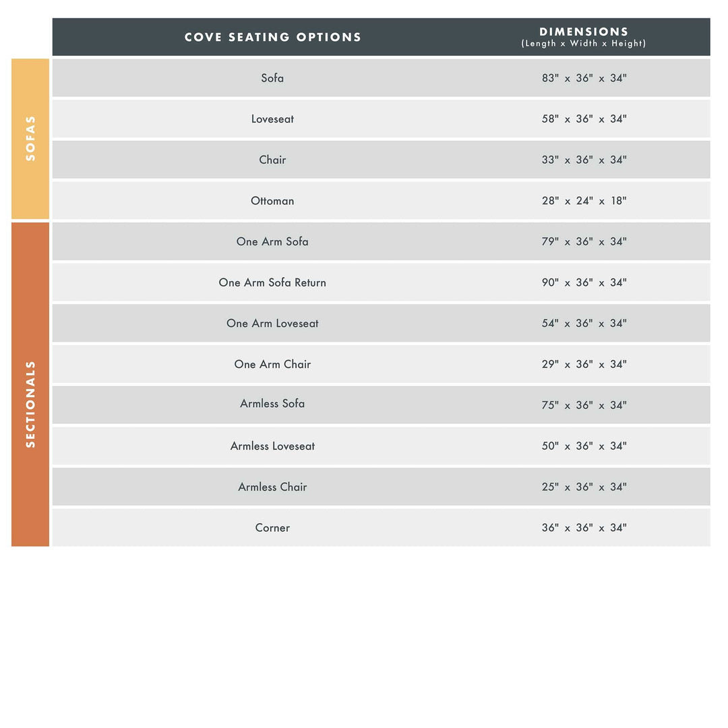Select the Cove Seating Options header

272,37
